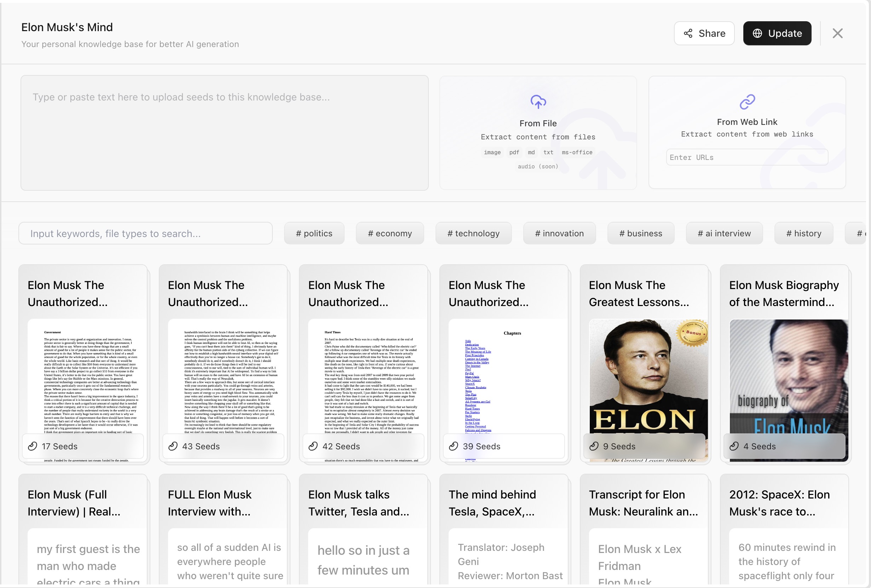871x588 pixels.
Task: Filter by the politics tag
Action: [x=314, y=234]
